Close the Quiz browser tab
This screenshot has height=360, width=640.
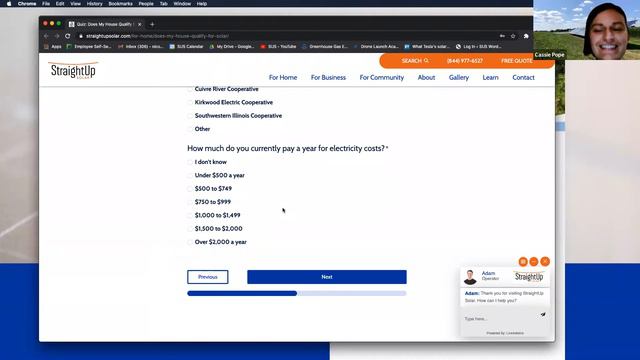(140, 24)
